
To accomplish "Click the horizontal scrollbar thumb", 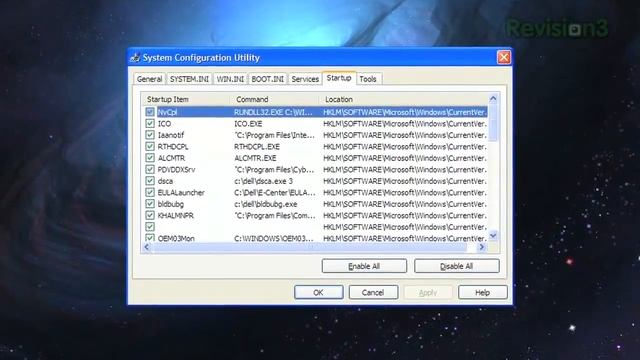I will click(309, 247).
